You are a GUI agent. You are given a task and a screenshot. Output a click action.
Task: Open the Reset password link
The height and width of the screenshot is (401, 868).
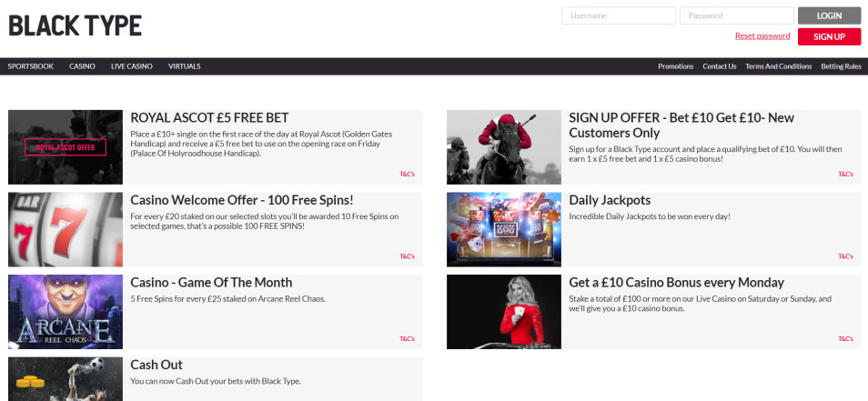pyautogui.click(x=762, y=36)
